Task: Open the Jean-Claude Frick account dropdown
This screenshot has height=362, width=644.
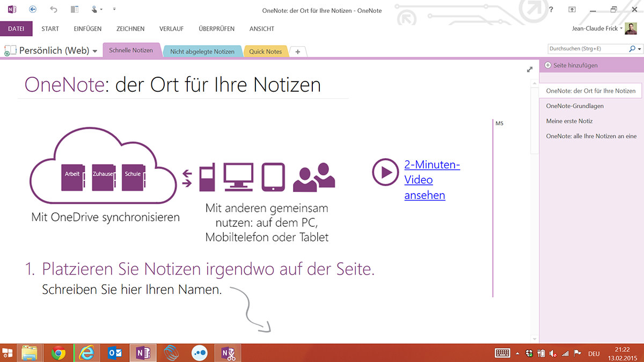Action: pos(621,28)
